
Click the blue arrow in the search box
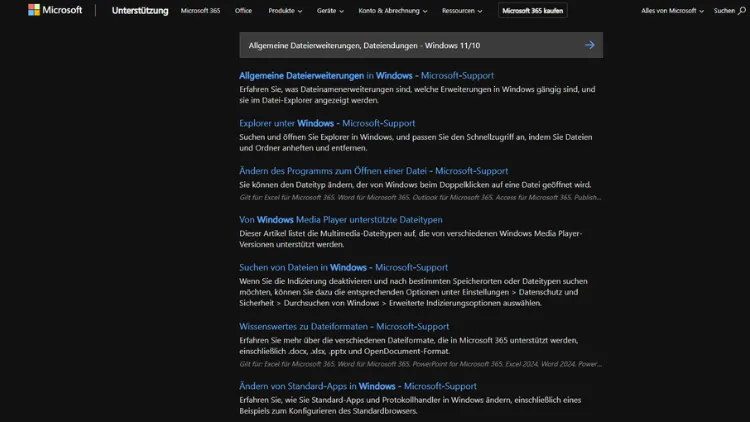(x=589, y=45)
